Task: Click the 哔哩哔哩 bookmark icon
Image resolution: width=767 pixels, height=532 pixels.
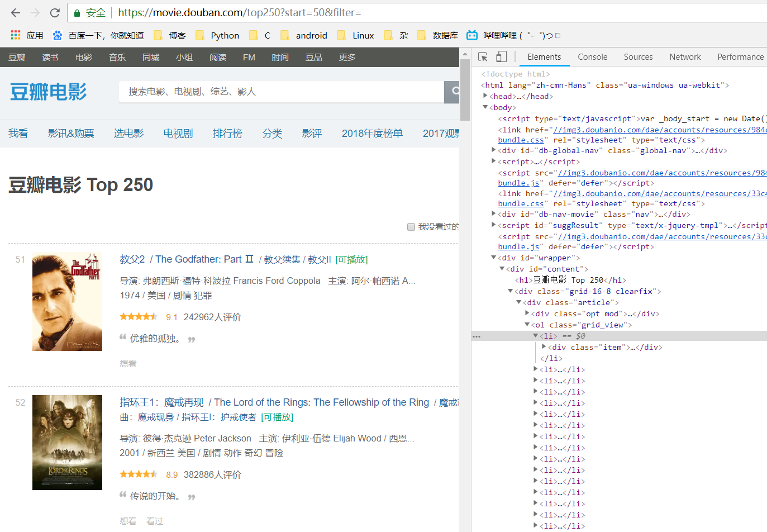Action: click(x=472, y=35)
